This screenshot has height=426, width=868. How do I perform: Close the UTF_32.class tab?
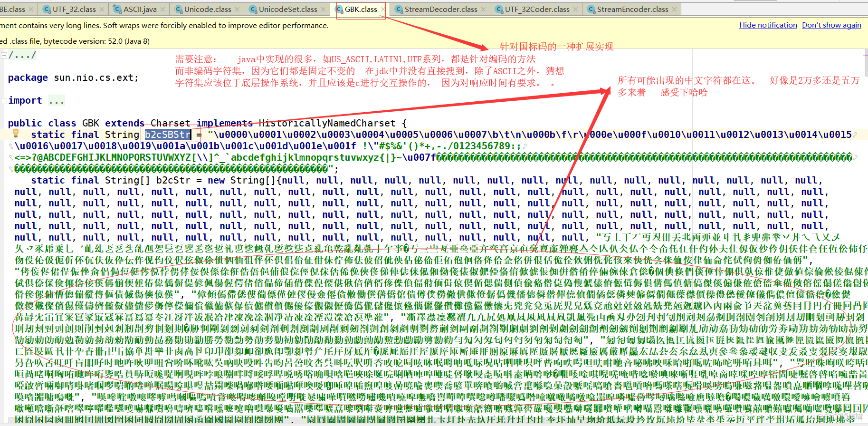(103, 10)
